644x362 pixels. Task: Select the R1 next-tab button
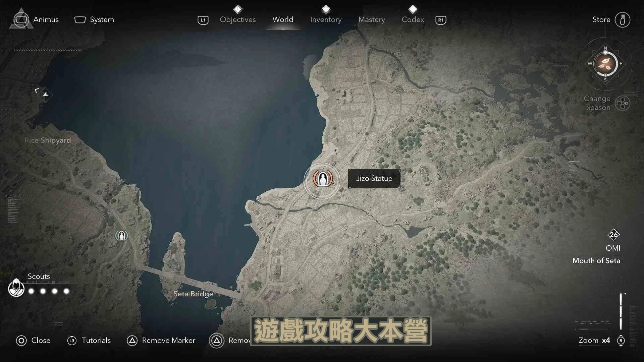pos(441,20)
